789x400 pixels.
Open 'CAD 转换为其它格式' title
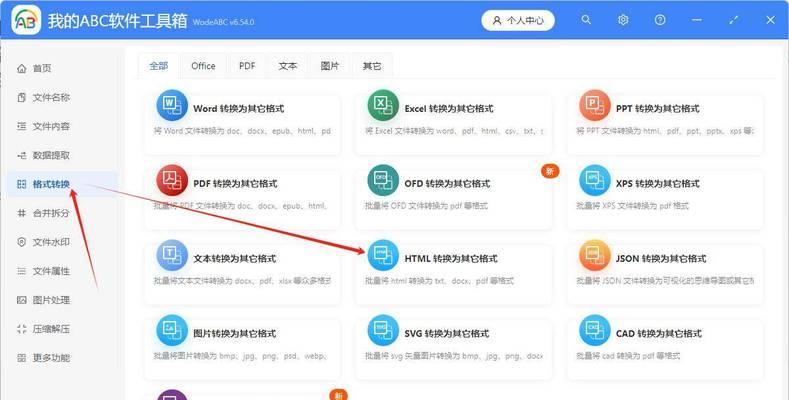point(659,334)
